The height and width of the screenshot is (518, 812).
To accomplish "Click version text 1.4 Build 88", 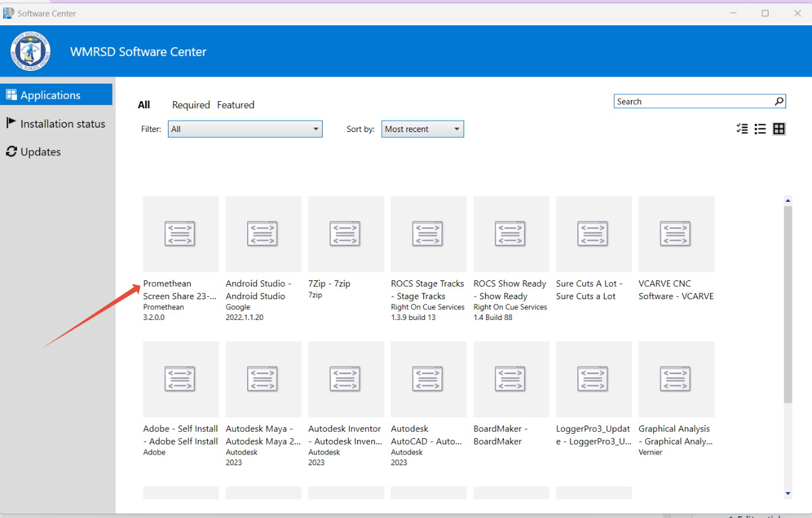I will pyautogui.click(x=493, y=317).
